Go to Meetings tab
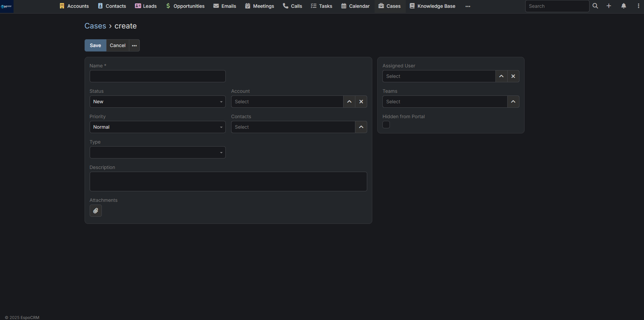This screenshot has height=320, width=644. pyautogui.click(x=260, y=6)
